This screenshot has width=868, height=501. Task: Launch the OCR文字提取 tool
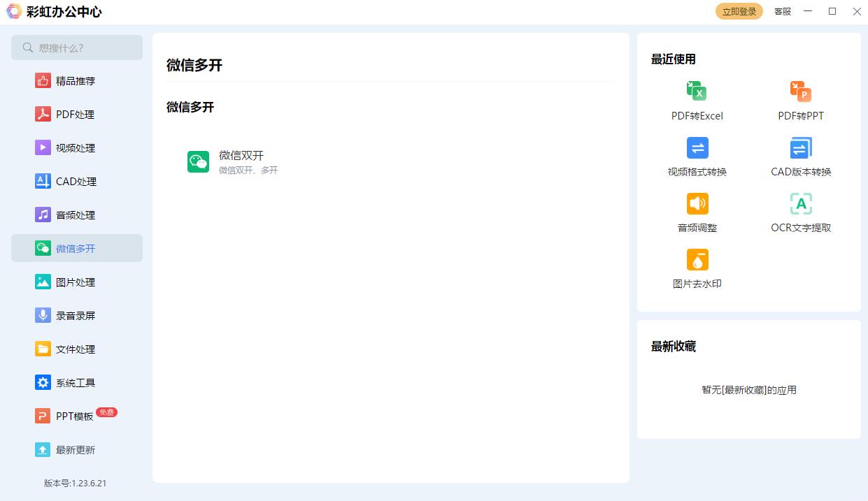coord(799,211)
